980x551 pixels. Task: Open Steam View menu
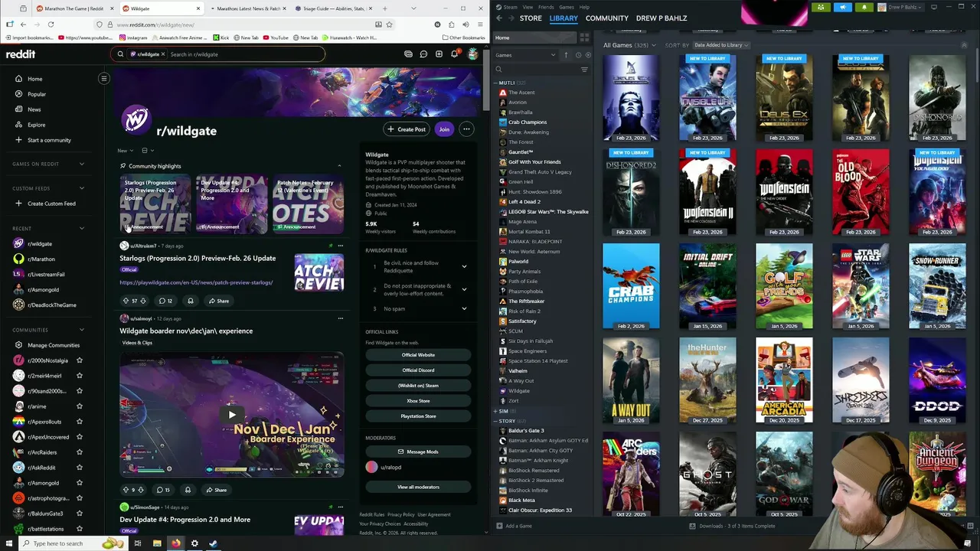click(x=528, y=7)
